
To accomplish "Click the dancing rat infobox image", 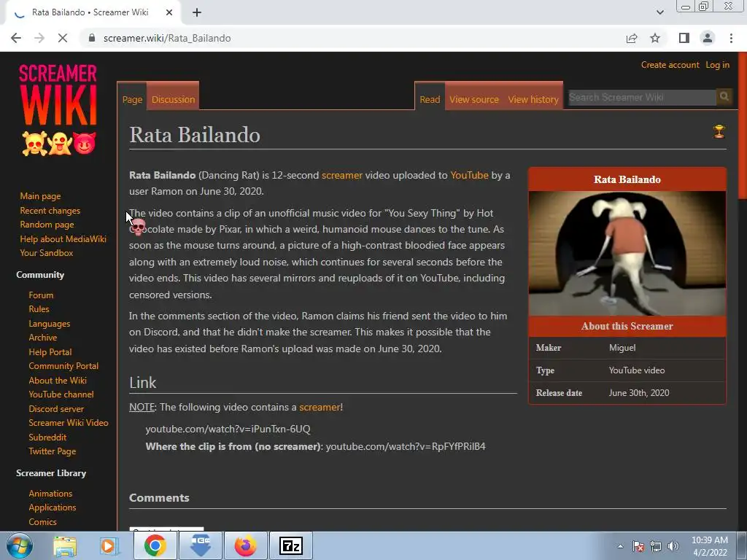I will pos(627,253).
